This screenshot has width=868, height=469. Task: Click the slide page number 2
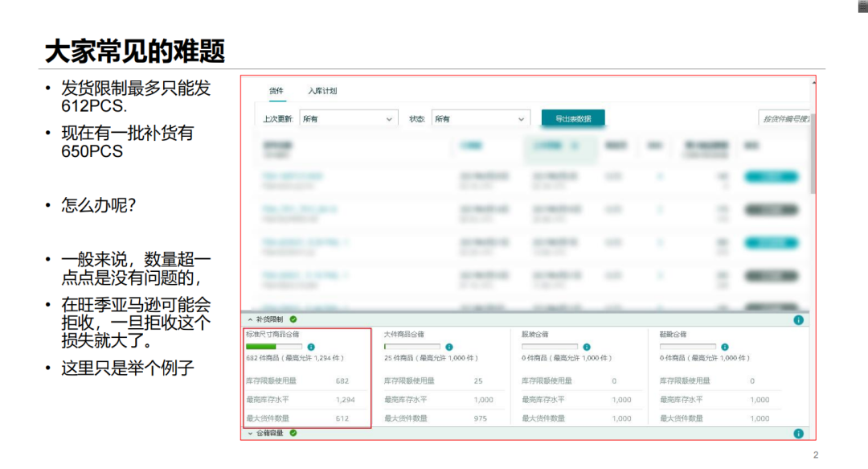[816, 455]
